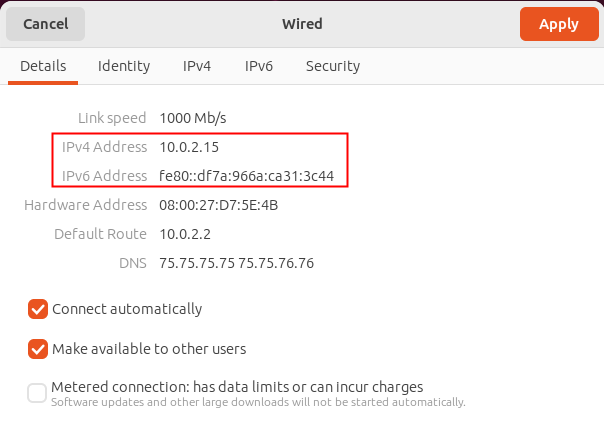Apply the wired connection settings

click(x=558, y=24)
